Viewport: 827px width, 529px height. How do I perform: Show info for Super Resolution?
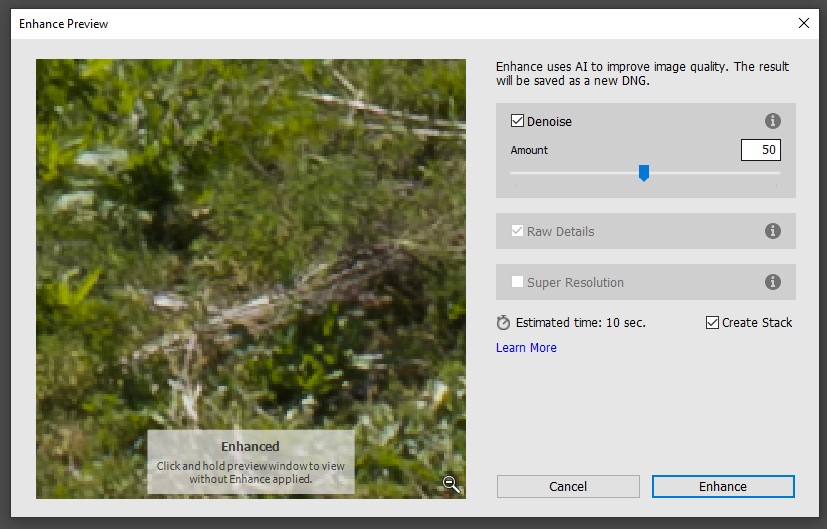tap(773, 282)
